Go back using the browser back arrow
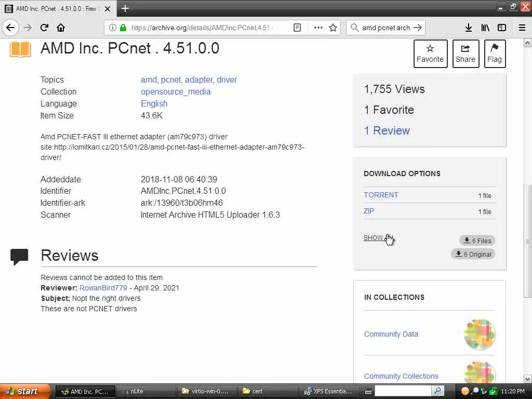Image resolution: width=532 pixels, height=399 pixels. [10, 28]
